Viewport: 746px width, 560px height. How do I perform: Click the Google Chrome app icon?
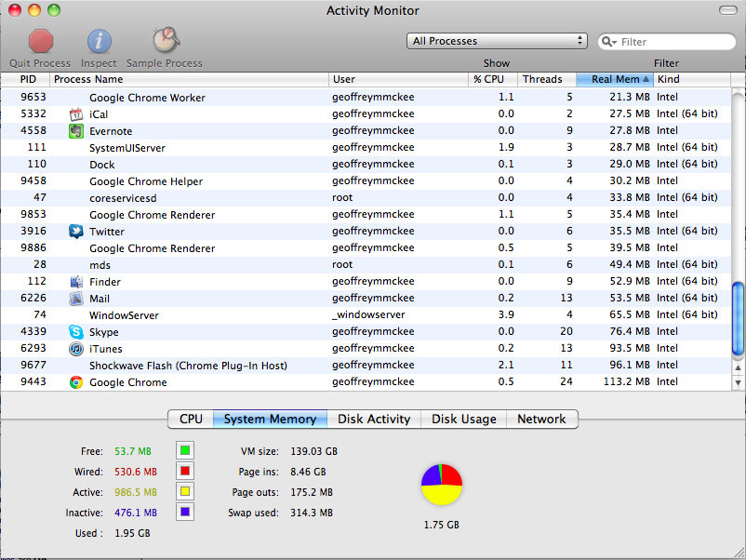[x=76, y=382]
